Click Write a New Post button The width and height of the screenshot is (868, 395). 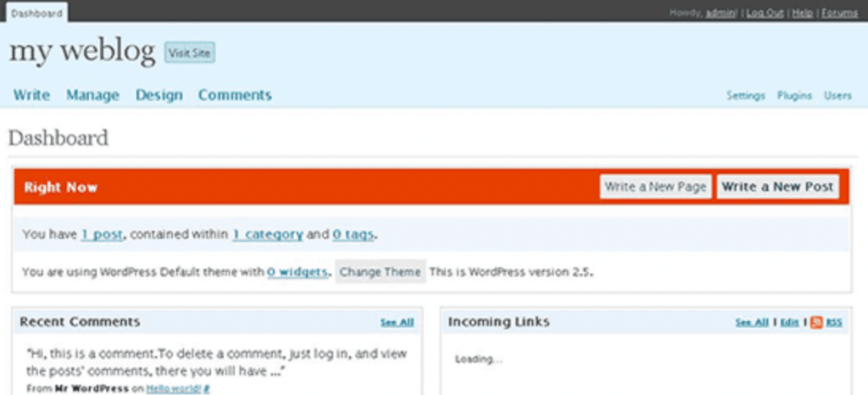click(778, 187)
